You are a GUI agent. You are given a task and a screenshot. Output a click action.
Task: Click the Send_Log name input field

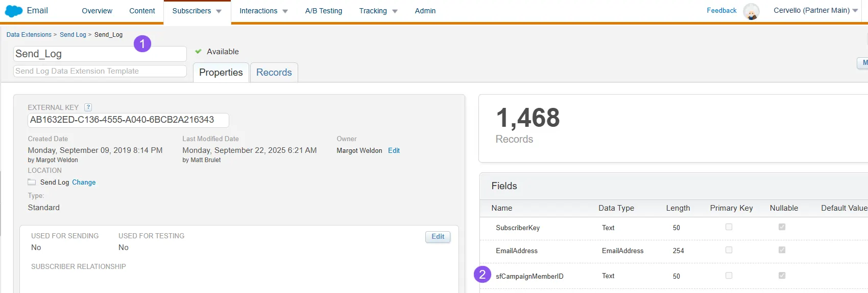(100, 54)
